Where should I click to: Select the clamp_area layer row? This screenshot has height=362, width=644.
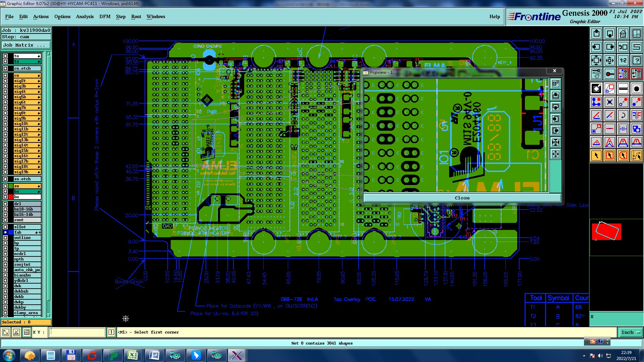click(x=27, y=313)
